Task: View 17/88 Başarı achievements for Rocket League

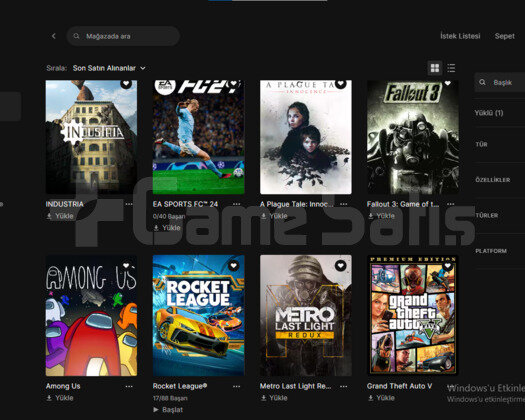Action: point(170,398)
